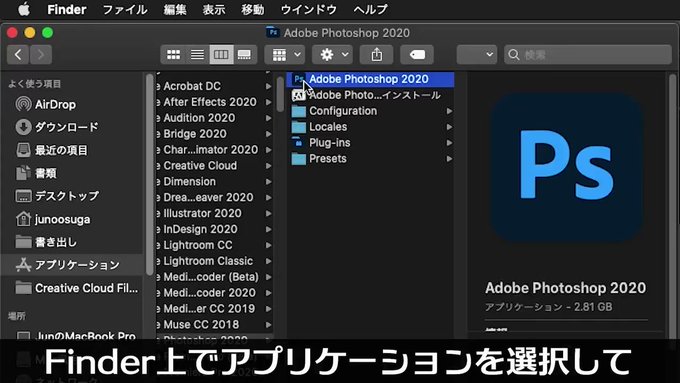Switch to icon view

pyautogui.click(x=173, y=55)
